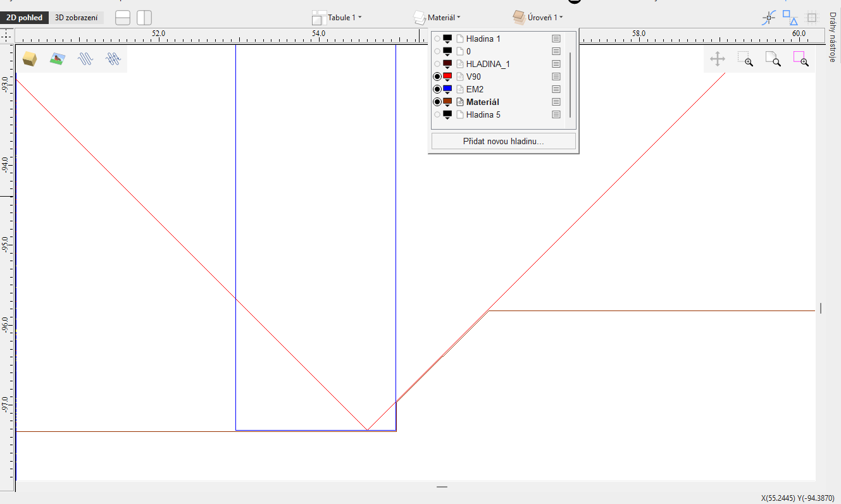This screenshot has width=841, height=504.
Task: Open the options menu for HLADINA_1 layer
Action: [556, 64]
